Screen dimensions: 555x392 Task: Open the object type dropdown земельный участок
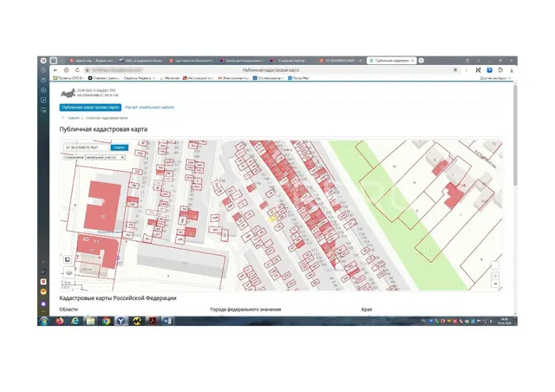pyautogui.click(x=105, y=157)
